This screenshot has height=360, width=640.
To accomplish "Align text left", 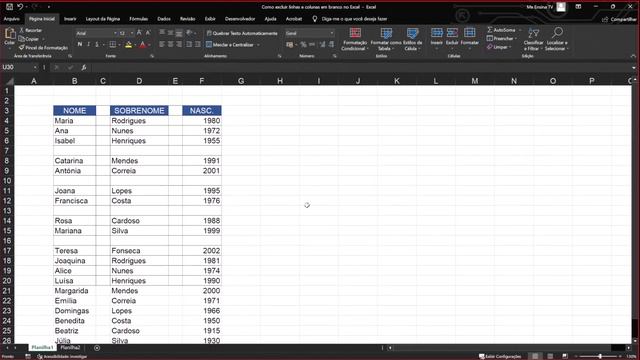I will coord(162,44).
